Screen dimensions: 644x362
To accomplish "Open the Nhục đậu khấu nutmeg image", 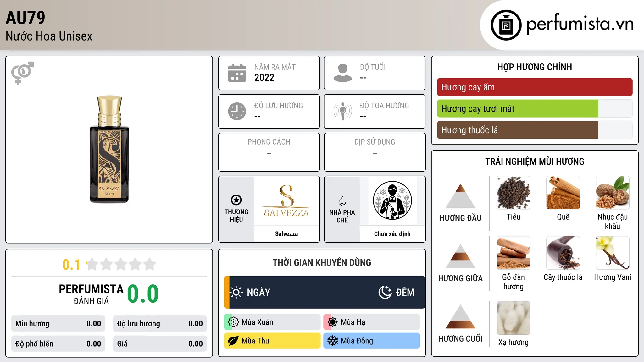I will click(613, 193).
